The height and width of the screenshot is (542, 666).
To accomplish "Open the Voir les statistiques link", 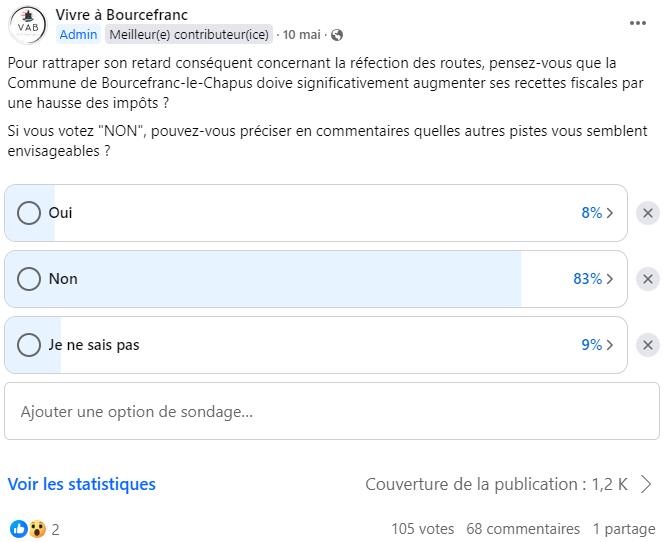I will pyautogui.click(x=82, y=484).
